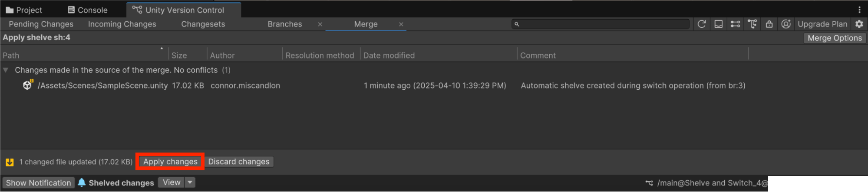This screenshot has height=192, width=868.
Task: Click the refresh icon in the toolbar
Action: 701,24
